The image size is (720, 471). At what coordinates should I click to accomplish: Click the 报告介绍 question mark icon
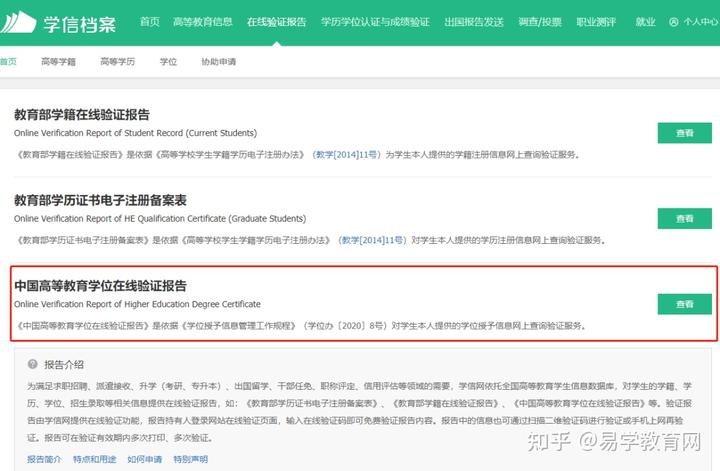coord(33,364)
